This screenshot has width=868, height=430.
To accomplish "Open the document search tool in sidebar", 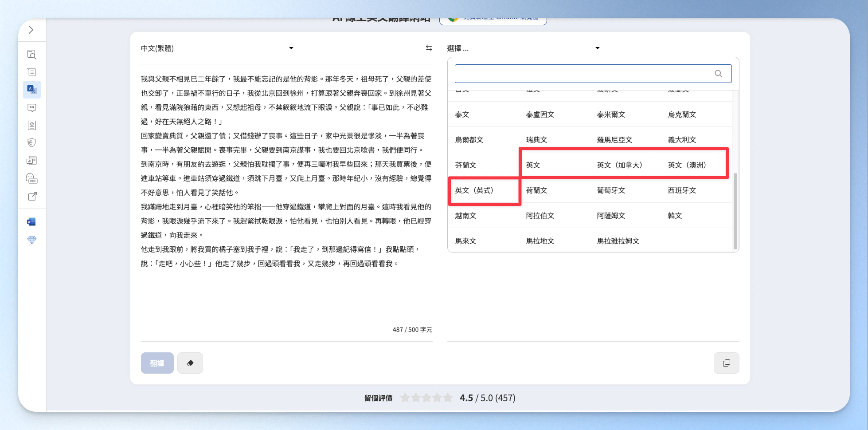I will [x=32, y=55].
